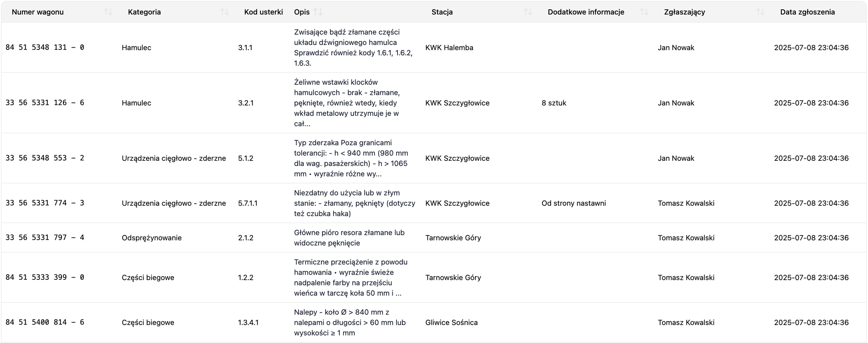Sort by Zgłaszający arrows icon
The height and width of the screenshot is (343, 868).
760,12
